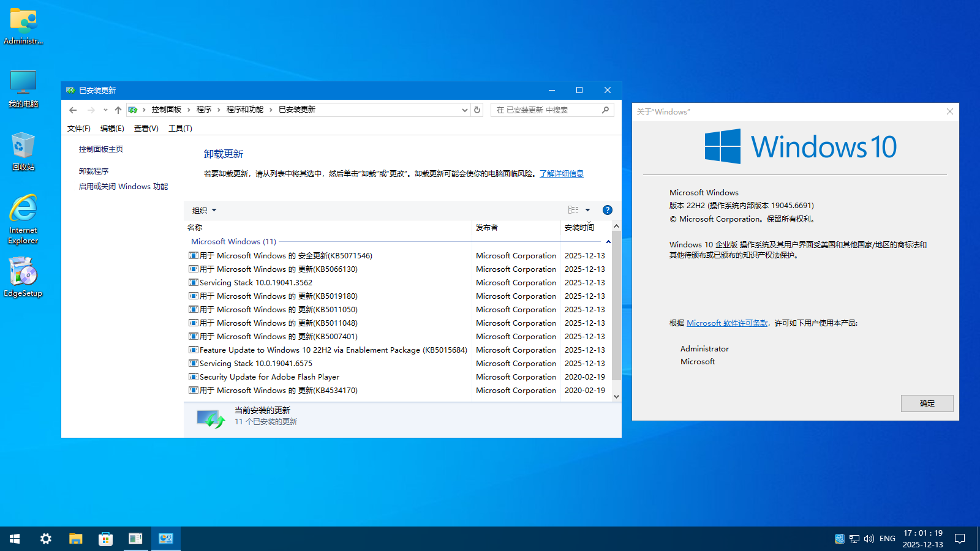Click 确定 in the About Windows dialog

(x=927, y=403)
